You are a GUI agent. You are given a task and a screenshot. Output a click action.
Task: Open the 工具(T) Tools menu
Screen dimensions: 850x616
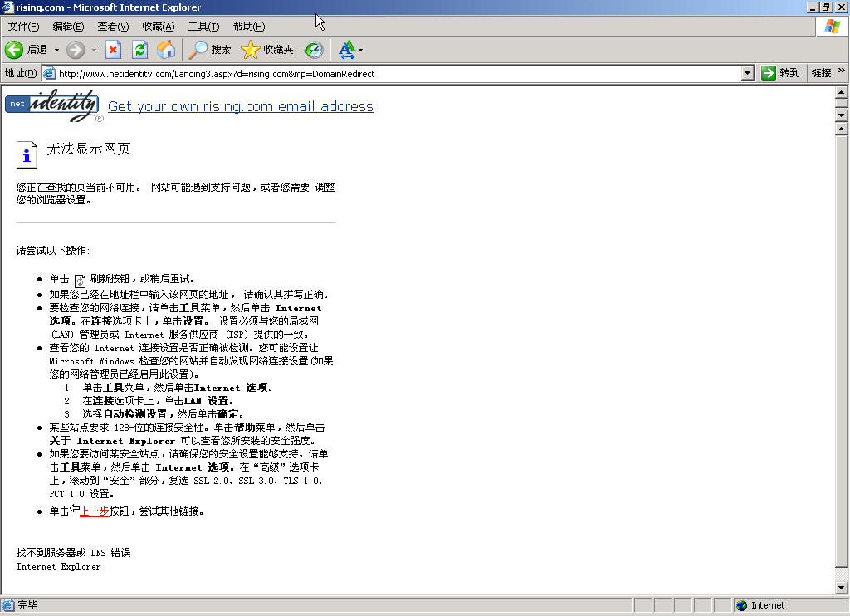tap(203, 26)
